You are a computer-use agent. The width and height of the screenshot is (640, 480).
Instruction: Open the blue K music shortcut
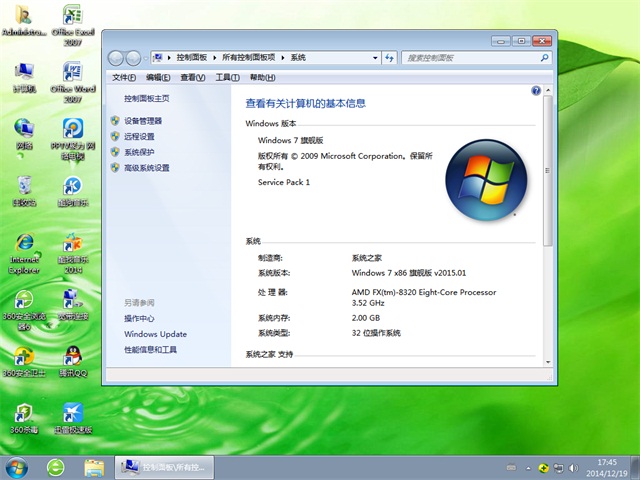tap(73, 191)
